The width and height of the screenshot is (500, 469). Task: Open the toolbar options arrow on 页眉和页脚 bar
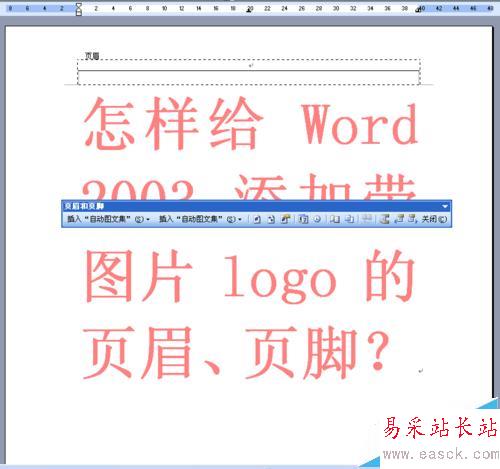tap(445, 206)
